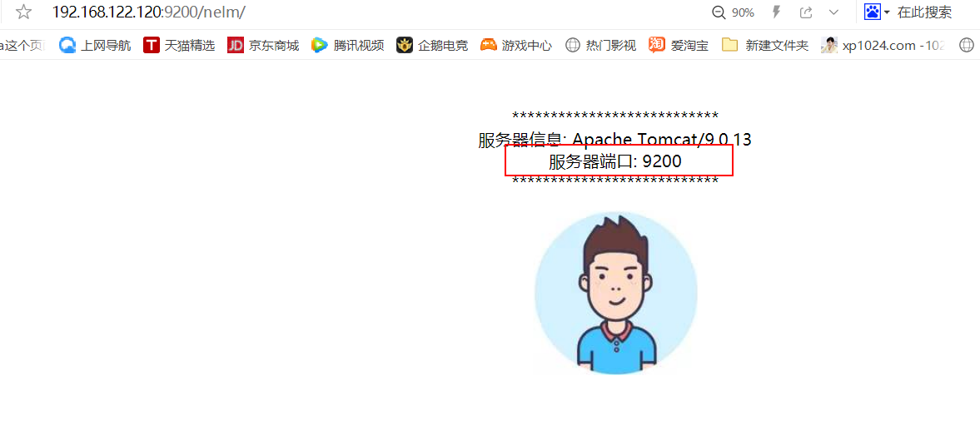Click the bookmark star icon
Image resolution: width=980 pixels, height=445 pixels.
pos(24,12)
